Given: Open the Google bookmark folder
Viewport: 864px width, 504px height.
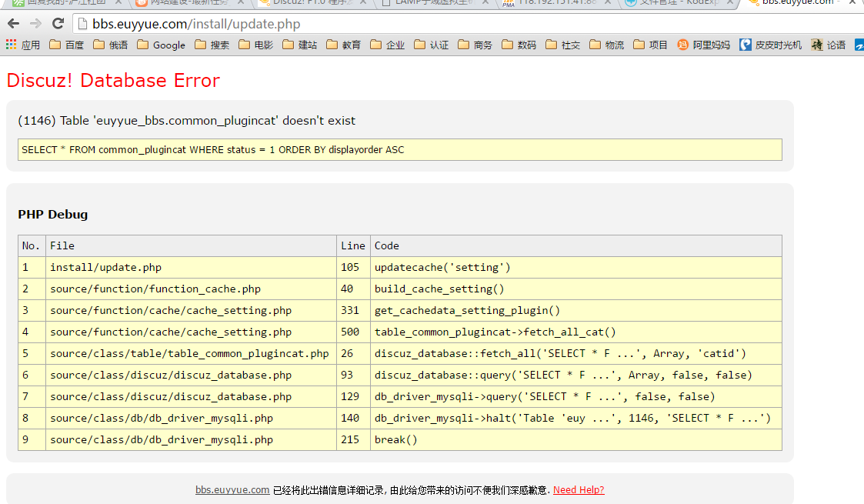Looking at the screenshot, I should [x=161, y=45].
